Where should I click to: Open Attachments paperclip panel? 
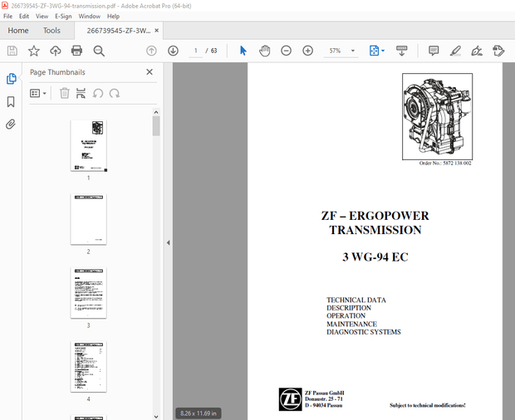click(x=11, y=124)
